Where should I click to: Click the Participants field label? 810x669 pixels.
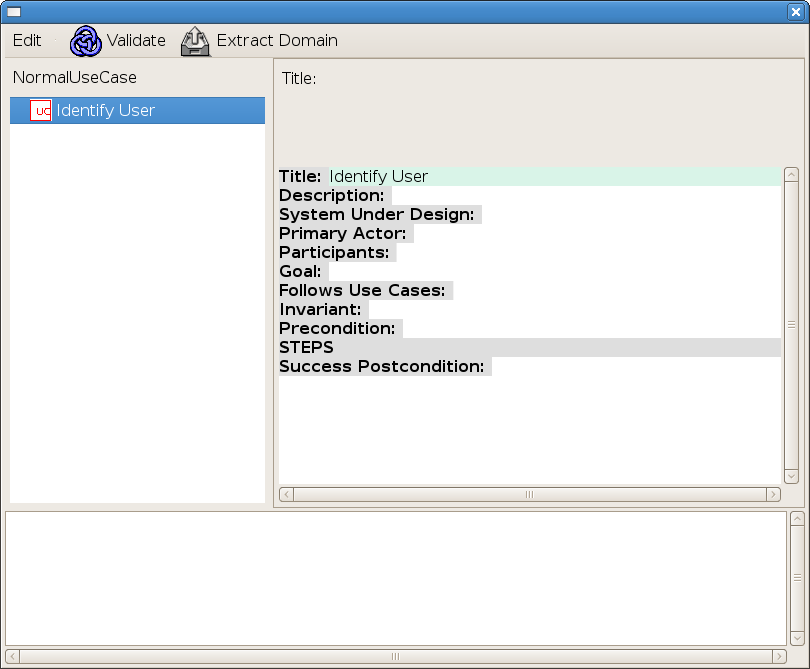[334, 253]
